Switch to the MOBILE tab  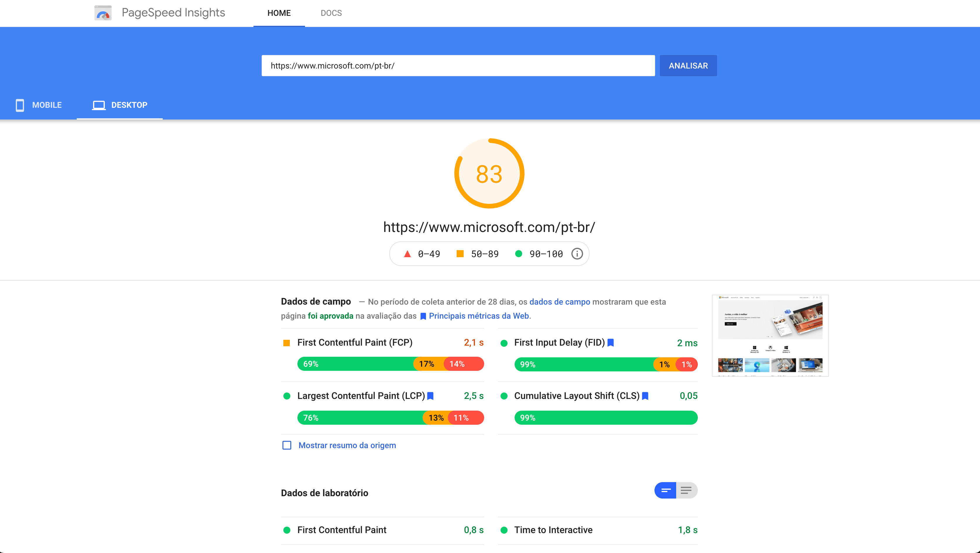38,105
